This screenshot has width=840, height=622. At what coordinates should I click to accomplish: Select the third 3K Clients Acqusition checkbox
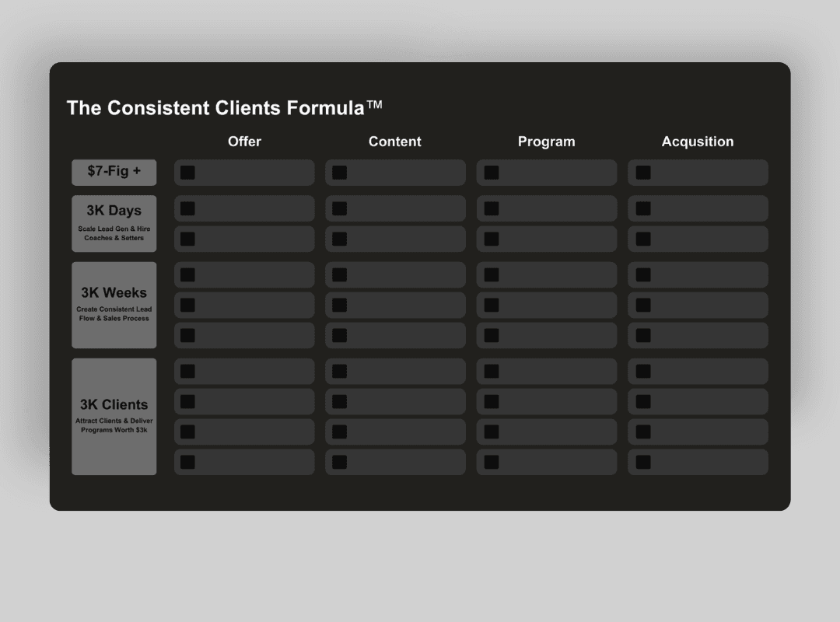[x=643, y=432]
